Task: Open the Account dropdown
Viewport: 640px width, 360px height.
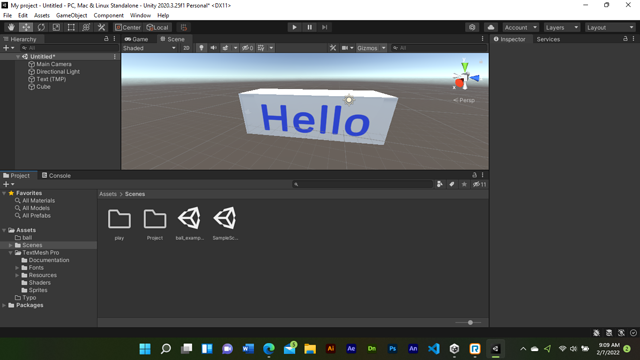Action: (520, 27)
